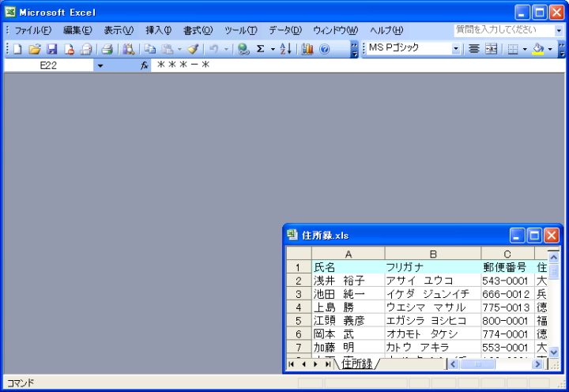This screenshot has height=392, width=569.
Task: Go to first sheet tab arrow
Action: pyautogui.click(x=291, y=364)
